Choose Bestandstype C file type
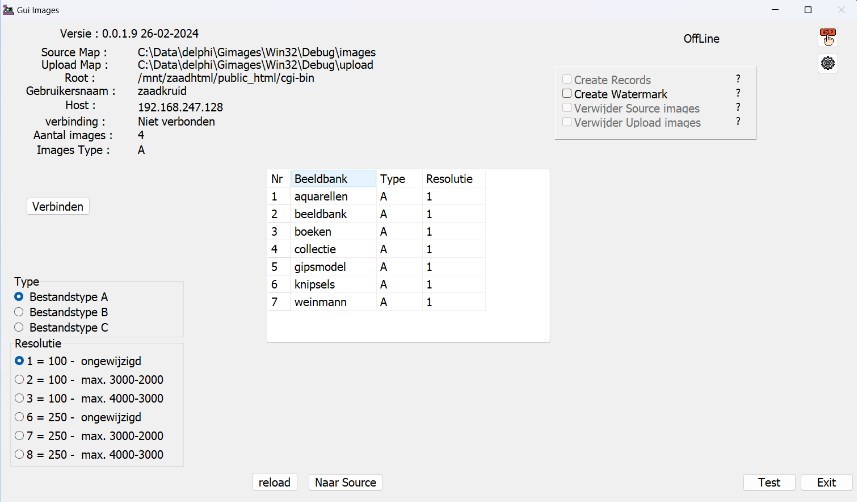The height and width of the screenshot is (502, 857). (19, 327)
